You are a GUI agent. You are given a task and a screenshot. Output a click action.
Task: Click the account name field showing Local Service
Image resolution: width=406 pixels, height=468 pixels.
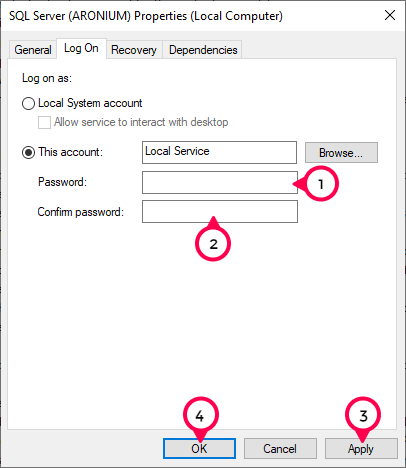coord(219,152)
